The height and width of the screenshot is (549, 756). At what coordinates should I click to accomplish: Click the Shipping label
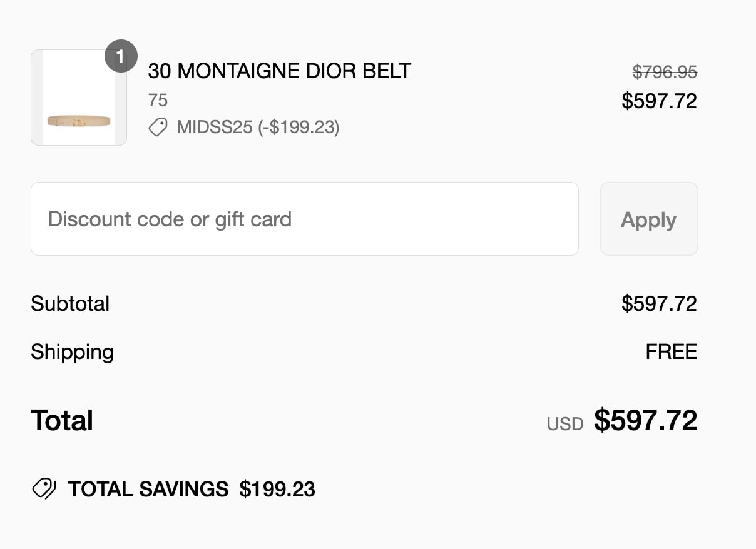click(x=72, y=352)
